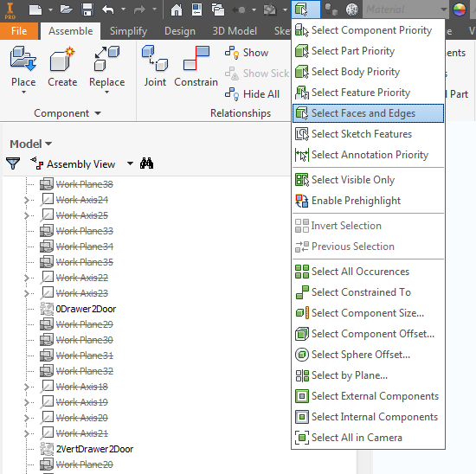Screen dimensions: 476x474
Task: Click Show relationships button
Action: [247, 53]
